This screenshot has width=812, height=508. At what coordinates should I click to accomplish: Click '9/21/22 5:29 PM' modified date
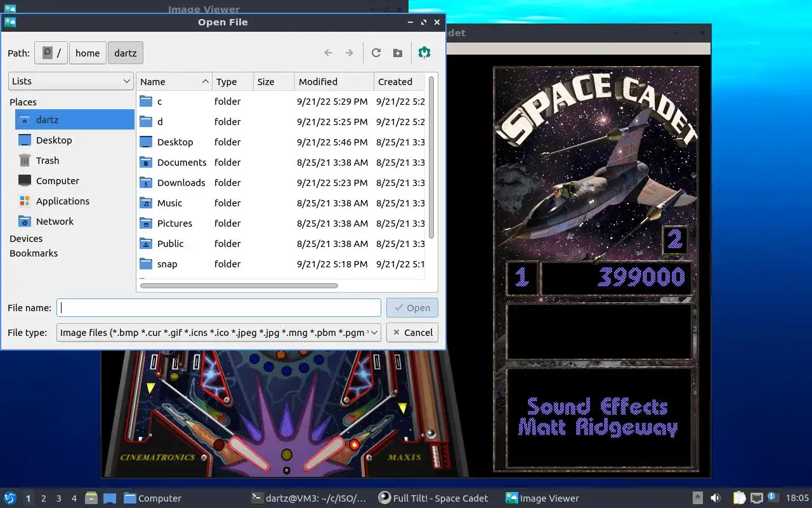pos(332,102)
